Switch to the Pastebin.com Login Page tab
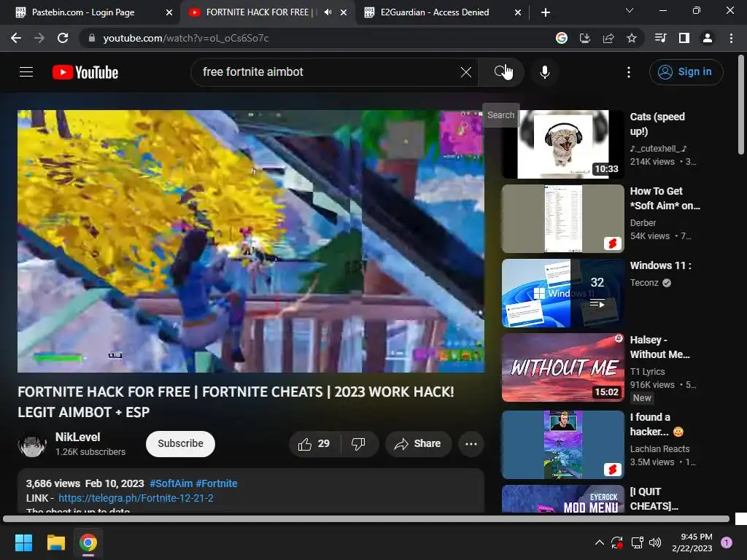Image resolution: width=747 pixels, height=560 pixels. [x=90, y=12]
